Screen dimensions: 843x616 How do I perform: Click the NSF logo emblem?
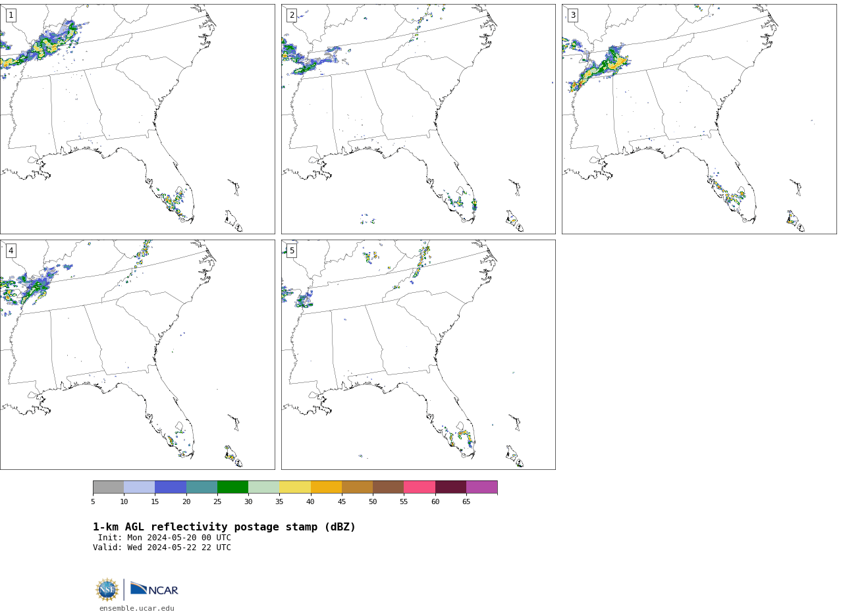point(107,590)
